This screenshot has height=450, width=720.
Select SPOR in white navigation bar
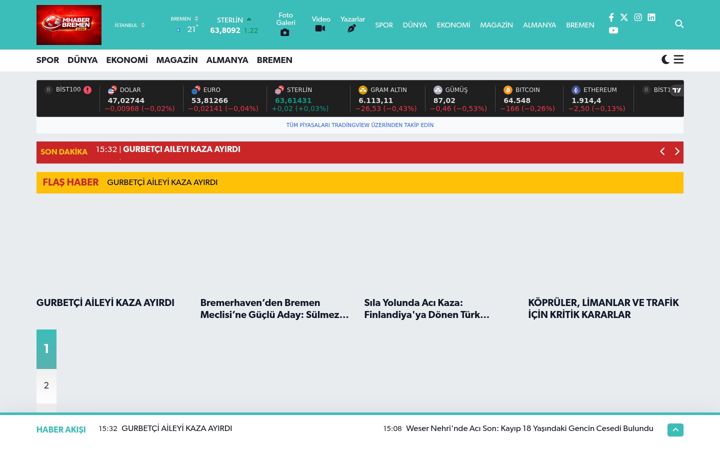click(x=48, y=60)
